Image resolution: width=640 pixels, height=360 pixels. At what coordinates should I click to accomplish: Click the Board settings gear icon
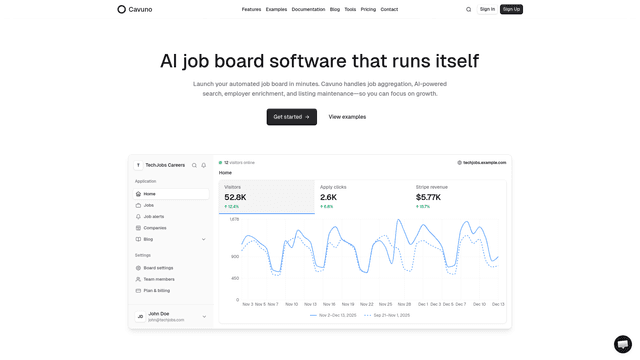(138, 268)
